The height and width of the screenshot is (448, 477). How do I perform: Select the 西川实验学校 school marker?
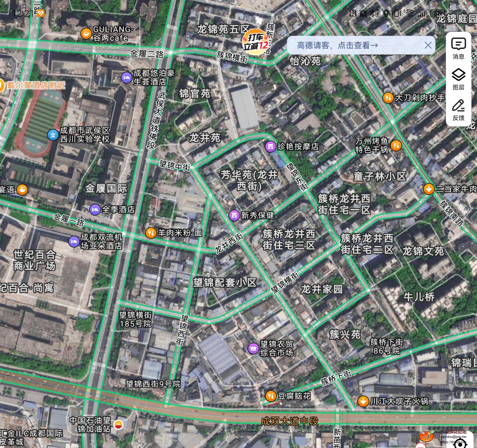pyautogui.click(x=53, y=135)
